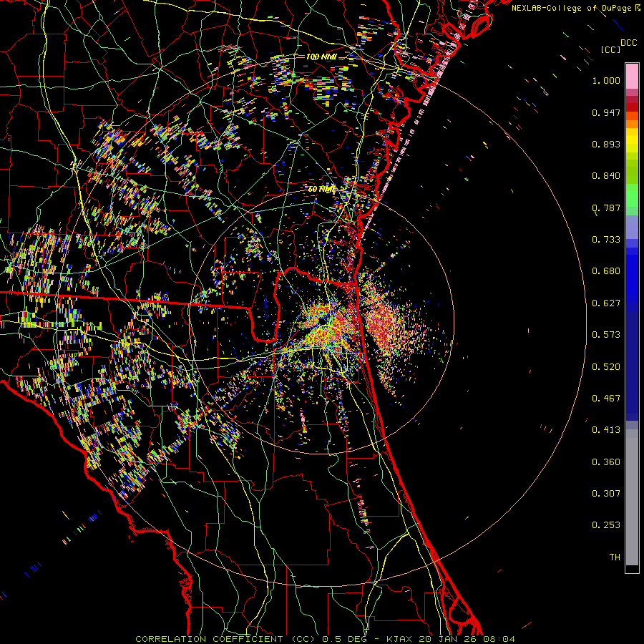This screenshot has width=644, height=644.
Task: Click the KJAX station identifier in caption
Action: [x=401, y=639]
